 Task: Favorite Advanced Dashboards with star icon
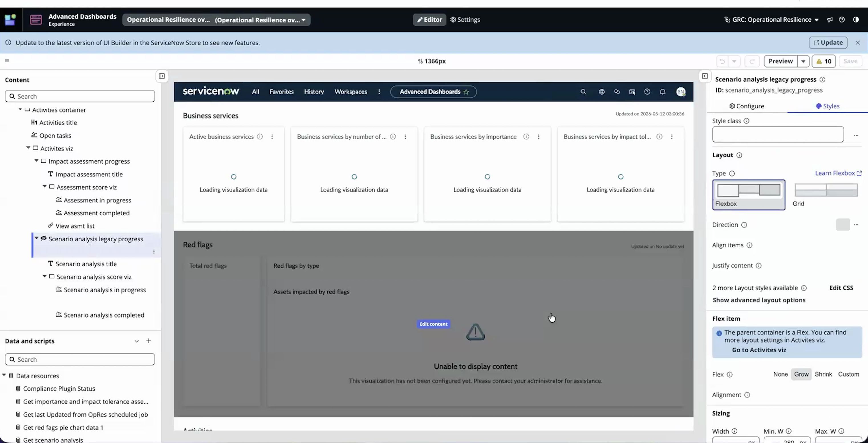point(466,92)
